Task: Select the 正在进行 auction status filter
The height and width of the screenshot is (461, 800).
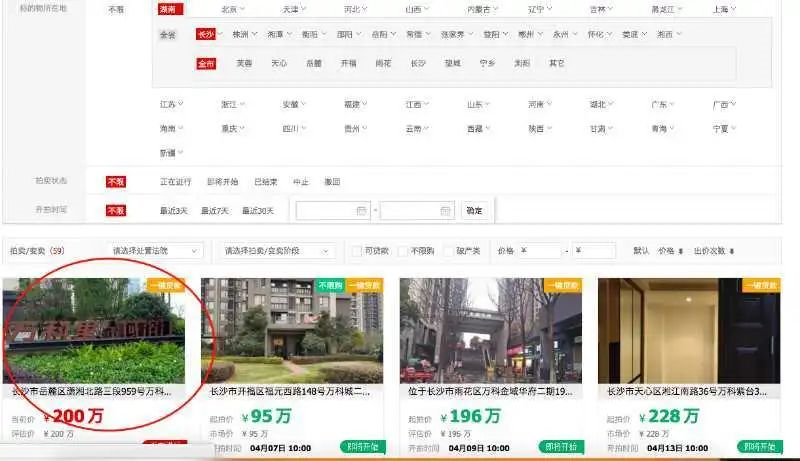Action: (175, 182)
